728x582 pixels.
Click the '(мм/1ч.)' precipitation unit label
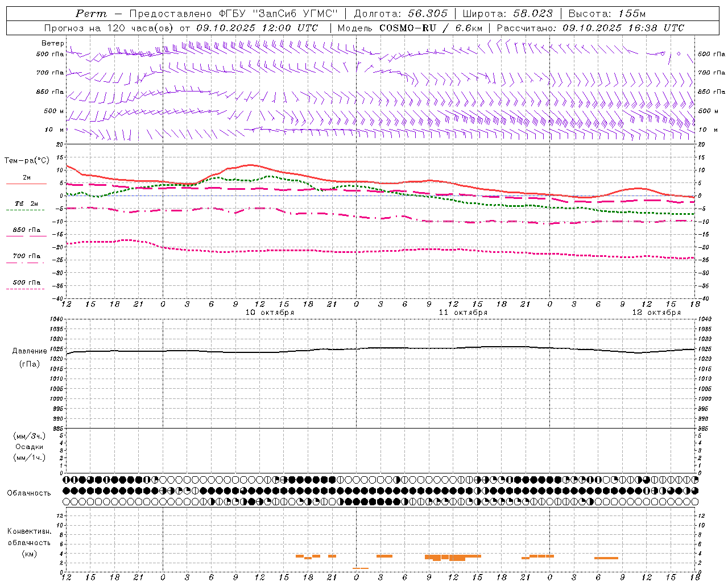30,458
